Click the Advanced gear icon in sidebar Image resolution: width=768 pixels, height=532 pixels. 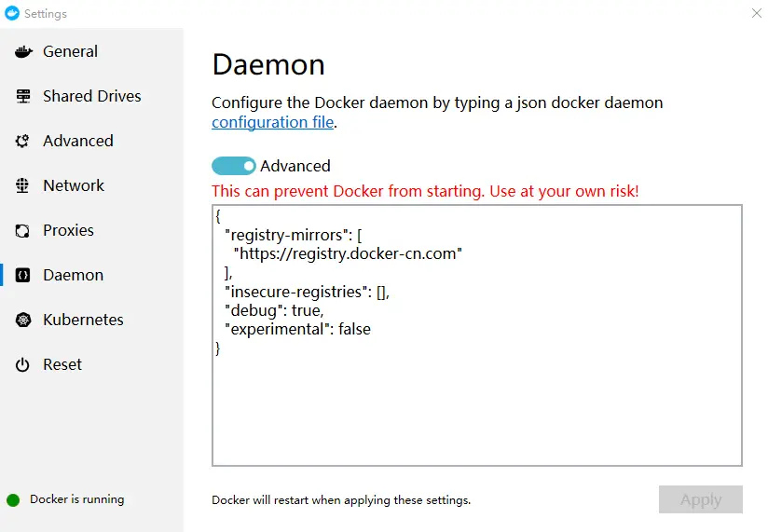point(23,142)
